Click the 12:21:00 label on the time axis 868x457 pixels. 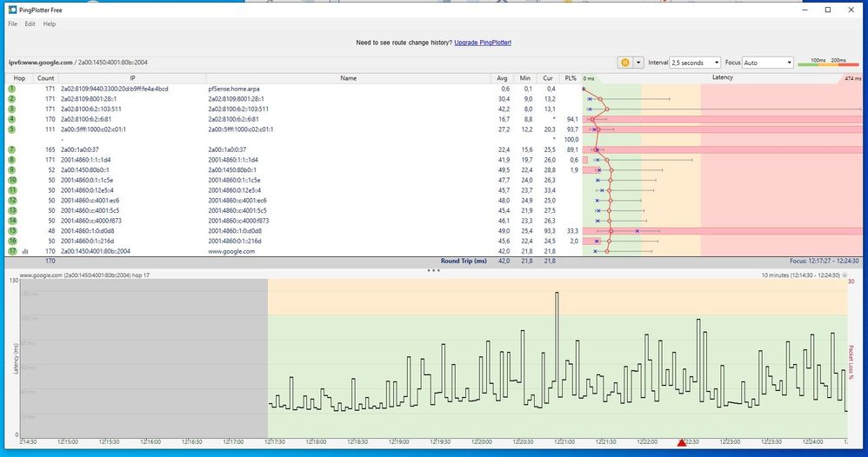tap(564, 442)
